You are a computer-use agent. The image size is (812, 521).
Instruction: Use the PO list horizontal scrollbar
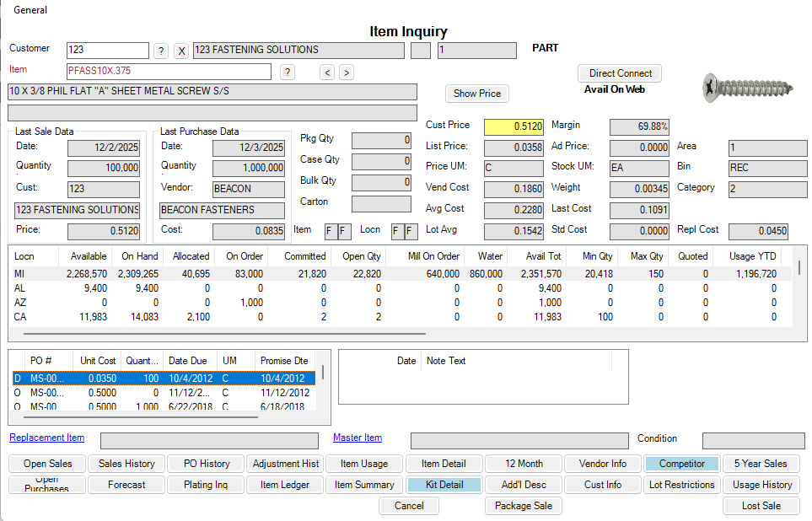pyautogui.click(x=140, y=417)
